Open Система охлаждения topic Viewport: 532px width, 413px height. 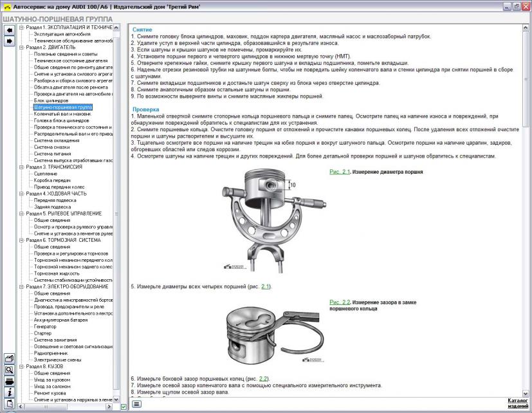point(57,140)
